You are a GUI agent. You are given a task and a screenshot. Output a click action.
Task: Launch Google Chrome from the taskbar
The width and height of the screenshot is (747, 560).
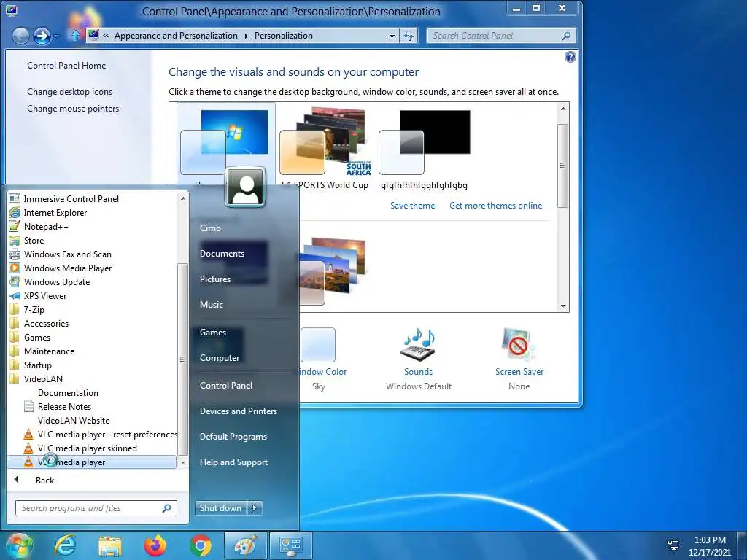[201, 545]
